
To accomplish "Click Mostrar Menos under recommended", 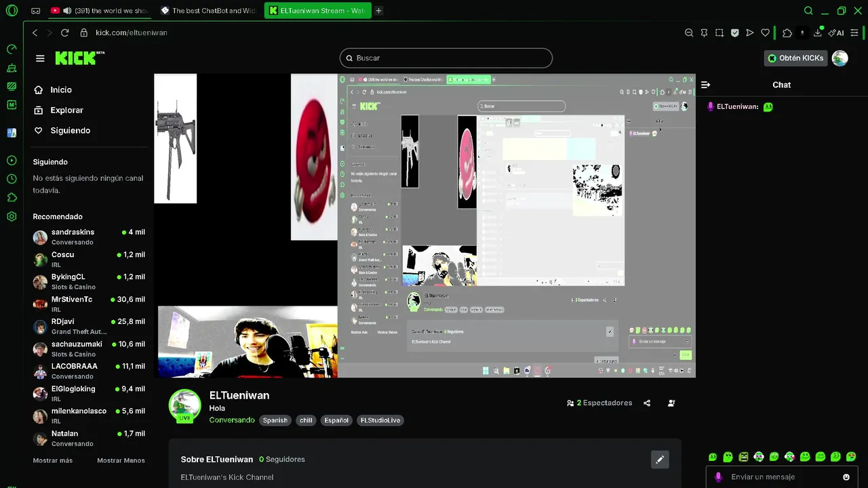I will pos(121,461).
